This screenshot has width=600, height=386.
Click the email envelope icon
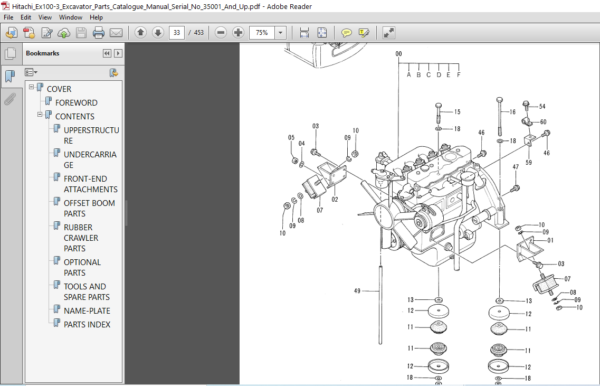click(x=116, y=33)
